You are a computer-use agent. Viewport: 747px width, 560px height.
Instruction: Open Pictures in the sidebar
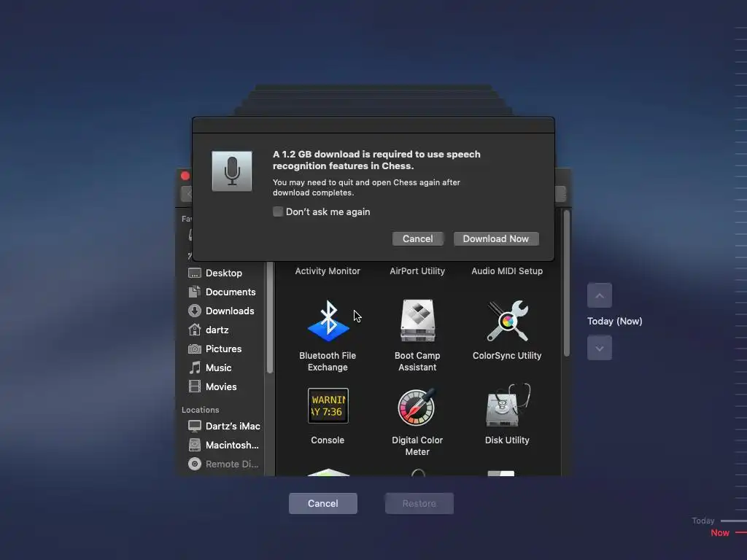pyautogui.click(x=224, y=349)
